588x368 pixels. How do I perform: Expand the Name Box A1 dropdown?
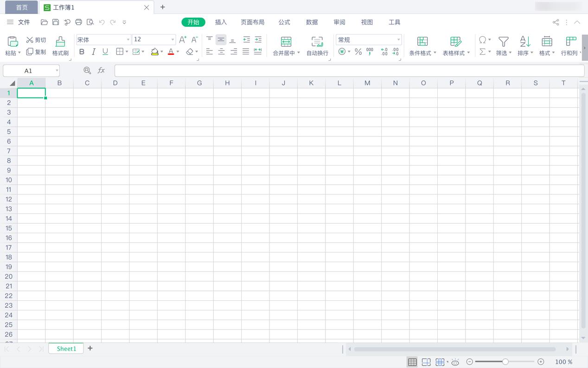pyautogui.click(x=57, y=71)
